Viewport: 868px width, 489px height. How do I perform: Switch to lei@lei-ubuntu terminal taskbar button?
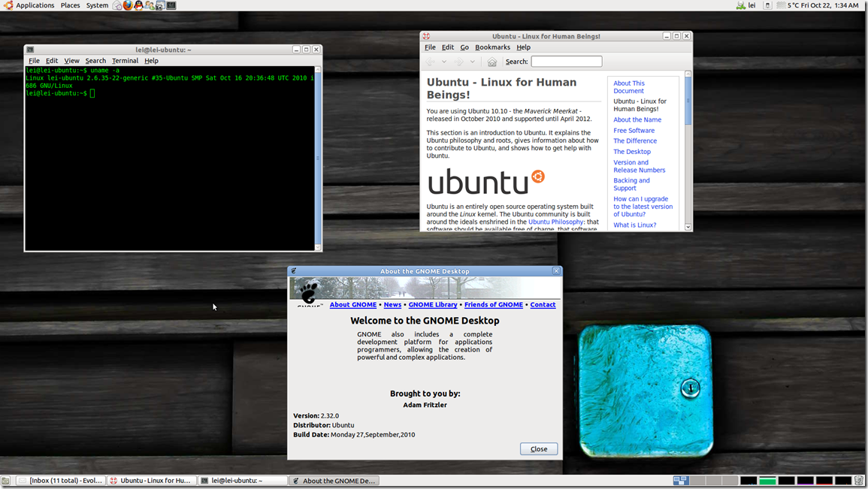coord(243,481)
